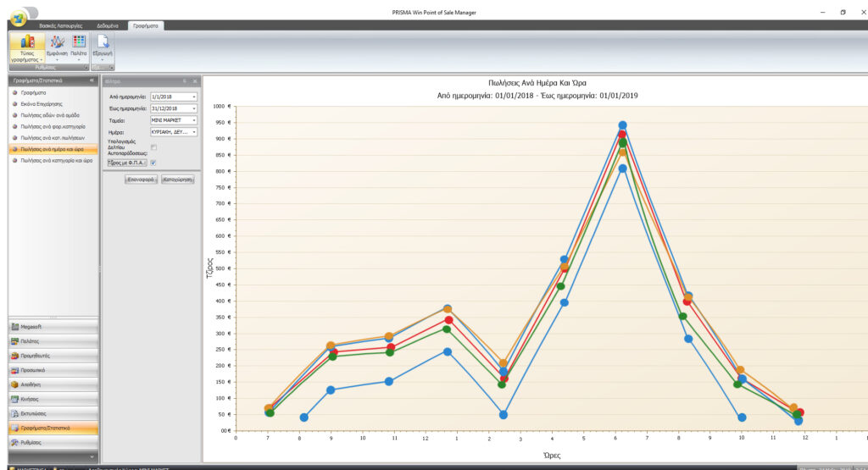Image resolution: width=868 pixels, height=470 pixels.
Task: Enable the Υπολογισμός Δελτίου Αυτοπαράδοσης checkbox
Action: tap(153, 147)
